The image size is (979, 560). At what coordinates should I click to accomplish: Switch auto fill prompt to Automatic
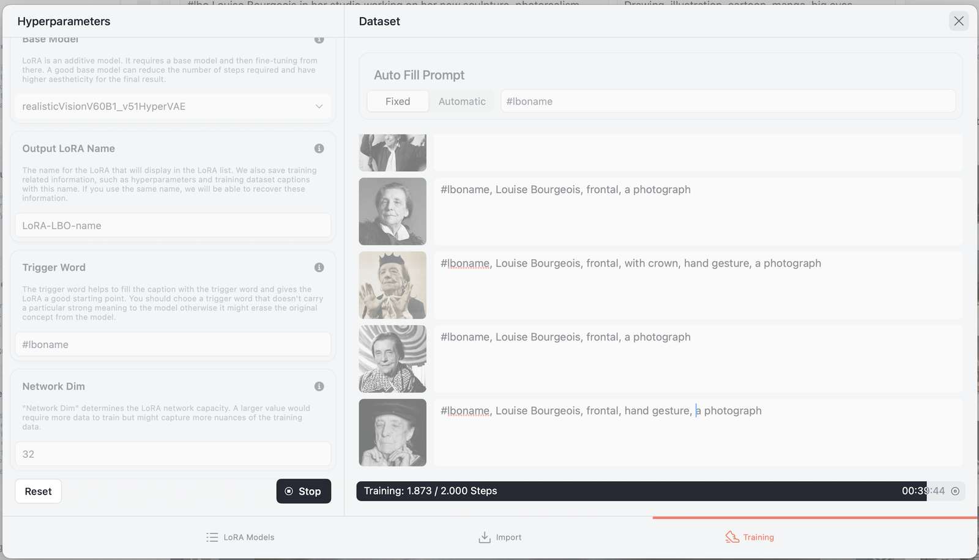[462, 101]
